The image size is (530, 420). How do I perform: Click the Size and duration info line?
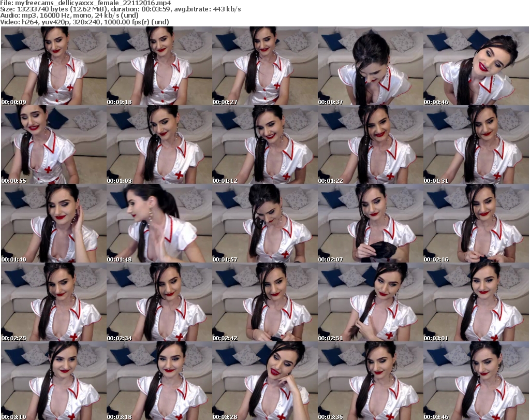120,9
